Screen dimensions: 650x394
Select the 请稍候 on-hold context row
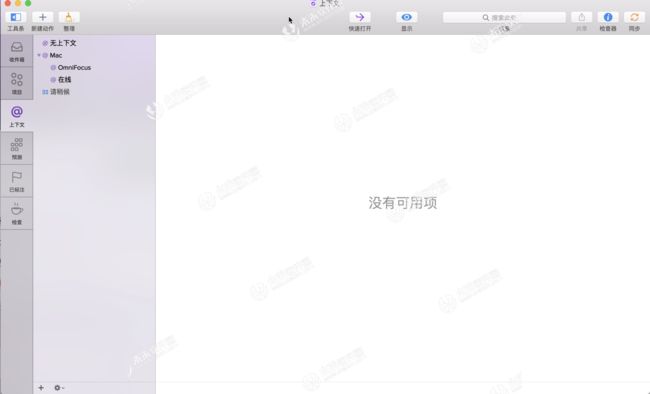(95, 92)
